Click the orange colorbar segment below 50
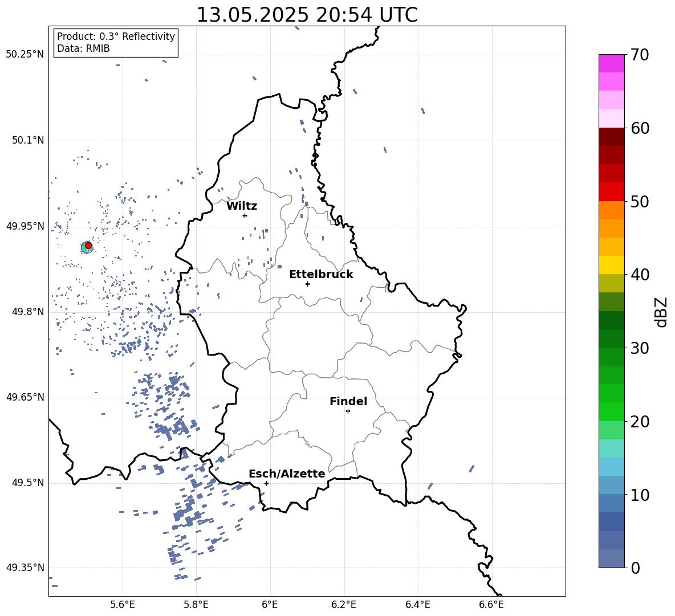This screenshot has width=675, height=616. pyautogui.click(x=612, y=210)
